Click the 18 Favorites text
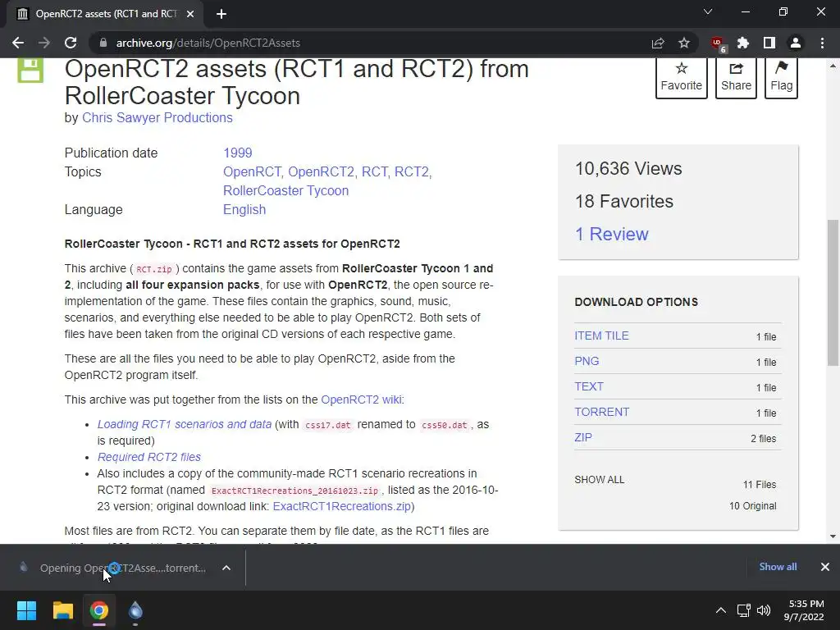This screenshot has height=630, width=840. point(624,202)
